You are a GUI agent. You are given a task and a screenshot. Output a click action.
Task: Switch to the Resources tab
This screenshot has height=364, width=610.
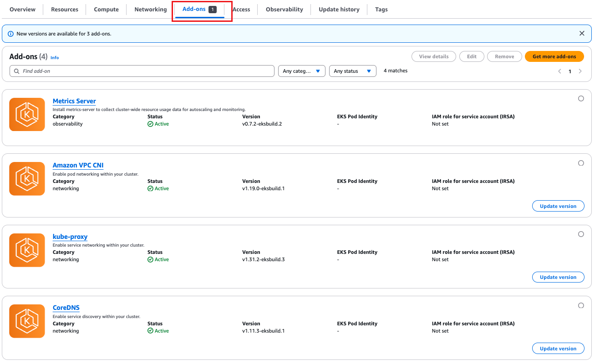pyautogui.click(x=65, y=9)
